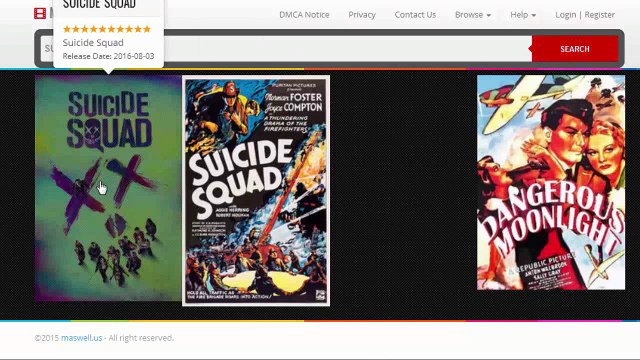Click the Login link
The width and height of the screenshot is (640, 360).
pos(565,15)
